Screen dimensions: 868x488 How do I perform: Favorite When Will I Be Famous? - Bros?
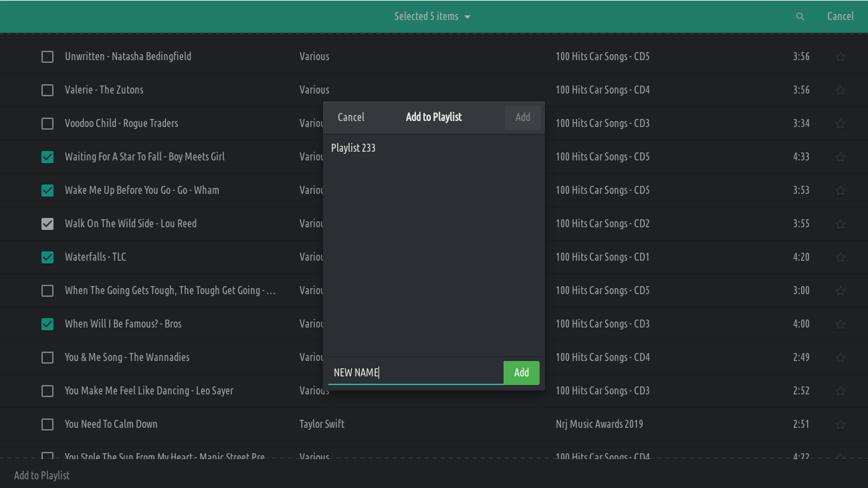click(x=841, y=324)
